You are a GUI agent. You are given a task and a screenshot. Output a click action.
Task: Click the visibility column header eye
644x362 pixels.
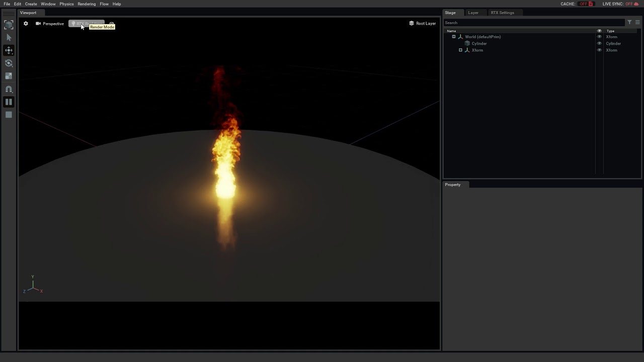599,31
